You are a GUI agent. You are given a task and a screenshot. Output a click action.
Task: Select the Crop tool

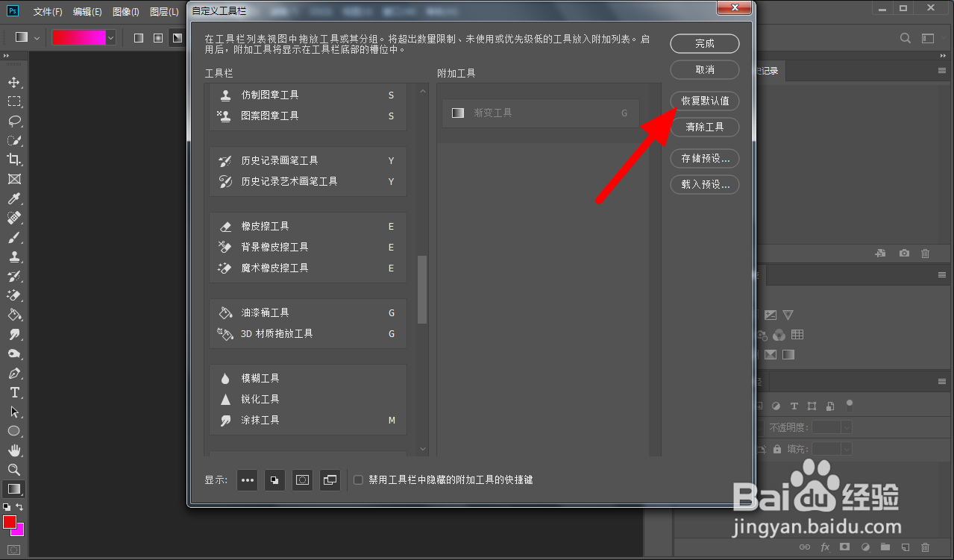click(x=14, y=160)
